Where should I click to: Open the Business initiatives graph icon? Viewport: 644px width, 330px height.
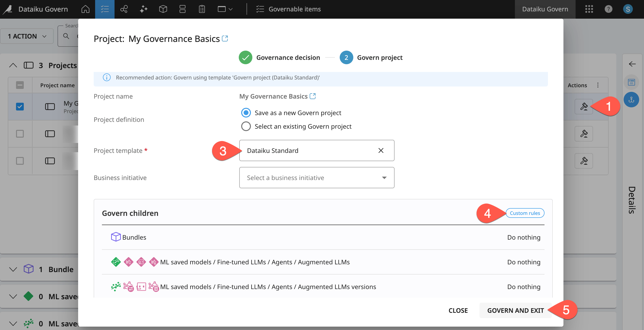click(124, 9)
